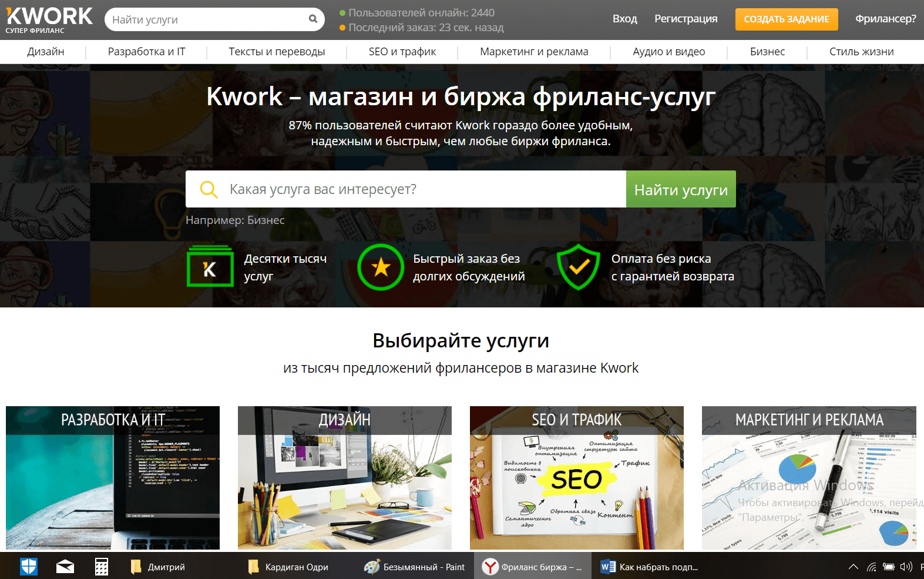Open the Кардиган Одри folder in taskbar
The width and height of the screenshot is (924, 579).
pyautogui.click(x=288, y=567)
